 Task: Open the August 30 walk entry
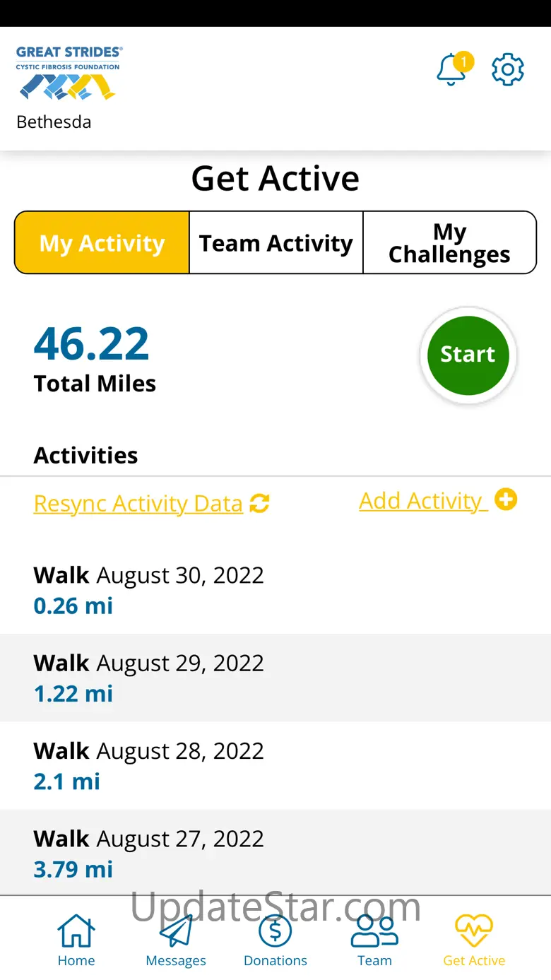[275, 590]
